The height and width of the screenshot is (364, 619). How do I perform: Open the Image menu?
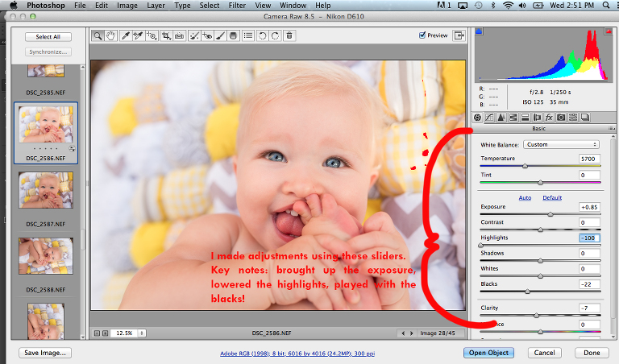point(127,6)
